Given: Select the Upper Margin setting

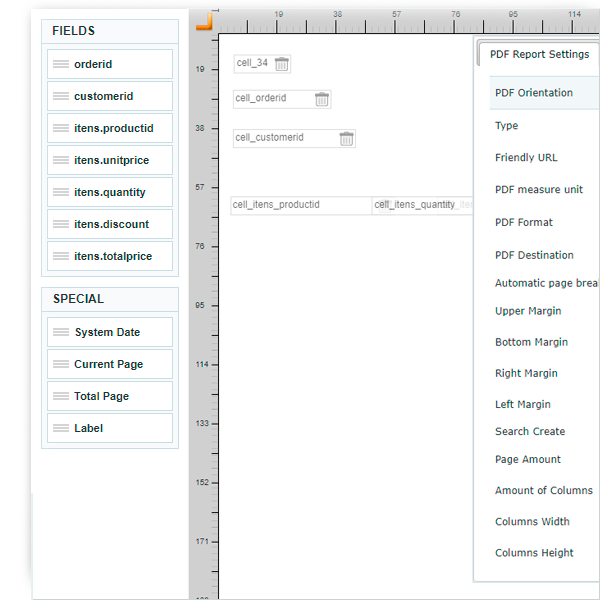Looking at the screenshot, I should pyautogui.click(x=528, y=311).
